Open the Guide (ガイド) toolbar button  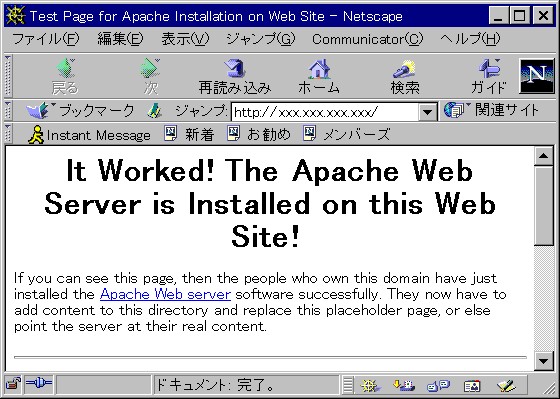pos(489,76)
